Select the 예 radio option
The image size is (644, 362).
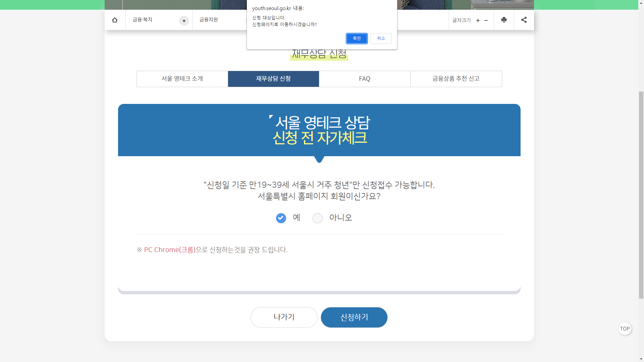(281, 218)
